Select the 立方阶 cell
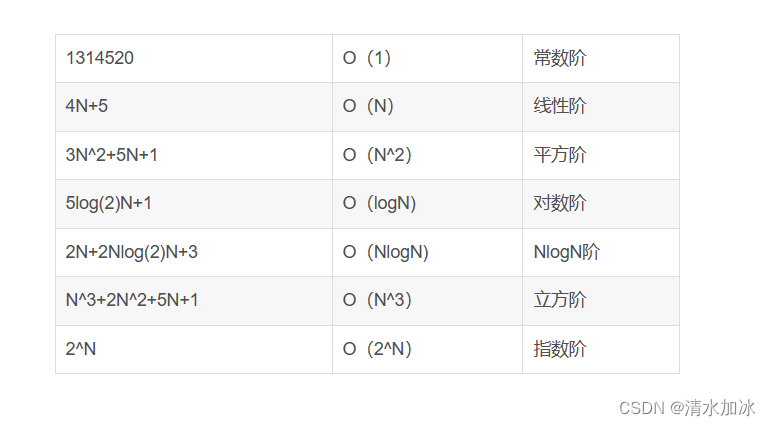Viewport: 771px width, 426px height. [x=560, y=301]
